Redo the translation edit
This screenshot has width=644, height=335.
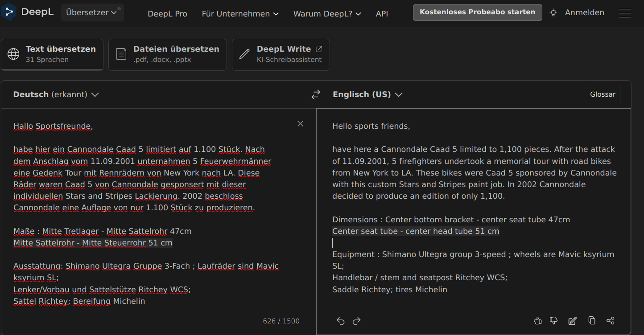click(x=356, y=321)
